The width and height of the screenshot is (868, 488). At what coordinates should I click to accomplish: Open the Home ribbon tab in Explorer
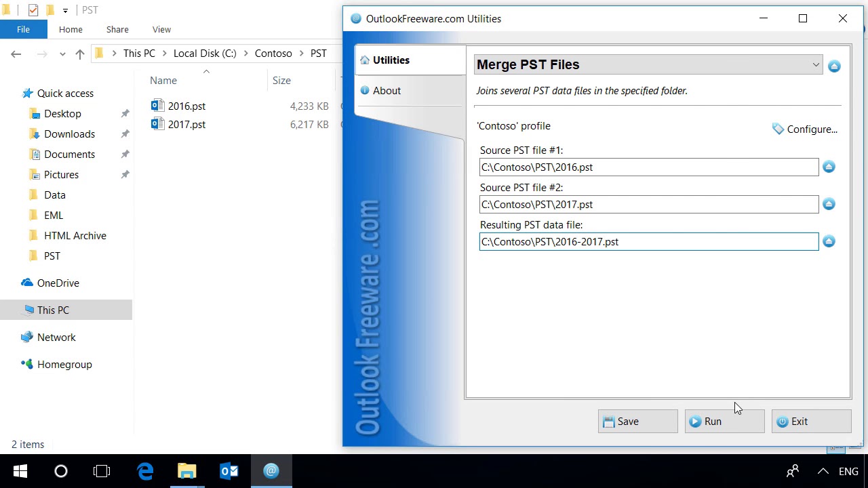[x=71, y=29]
